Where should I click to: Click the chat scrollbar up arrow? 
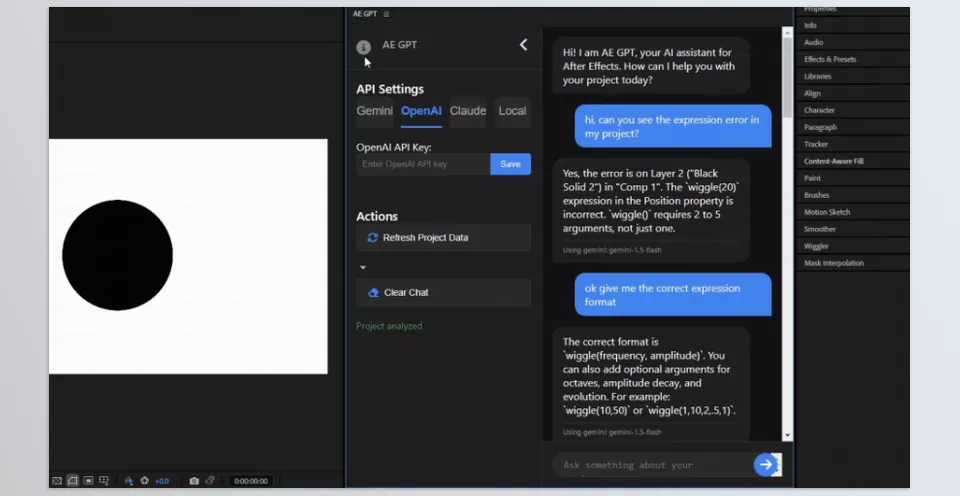[787, 32]
